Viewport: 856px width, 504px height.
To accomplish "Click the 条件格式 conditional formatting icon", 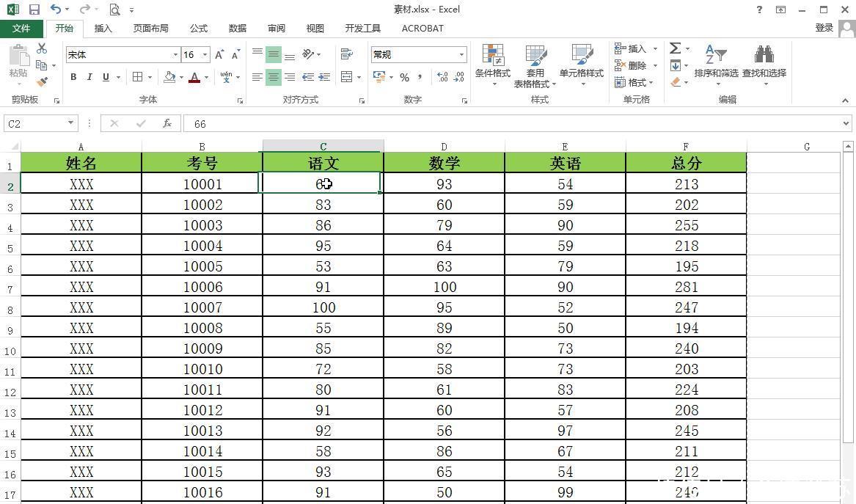I will [492, 64].
